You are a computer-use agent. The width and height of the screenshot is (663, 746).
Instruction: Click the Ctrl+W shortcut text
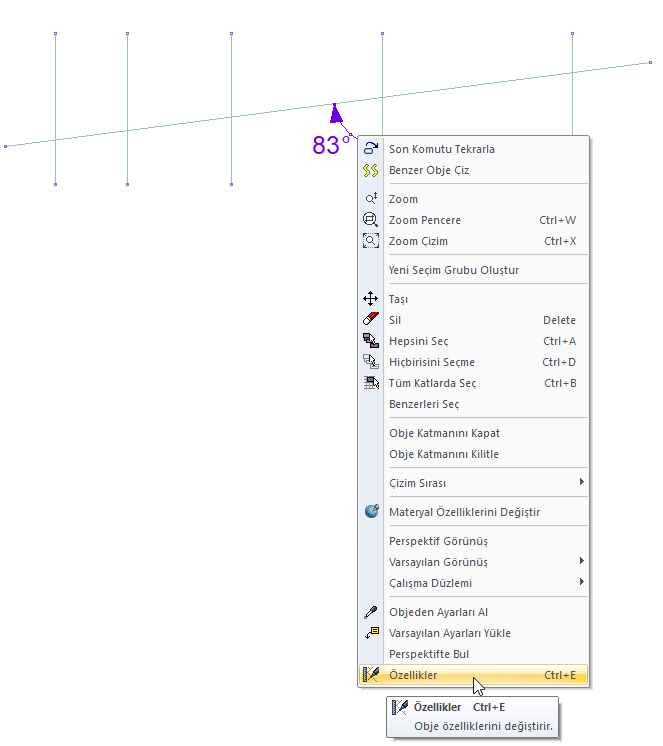coord(557,220)
